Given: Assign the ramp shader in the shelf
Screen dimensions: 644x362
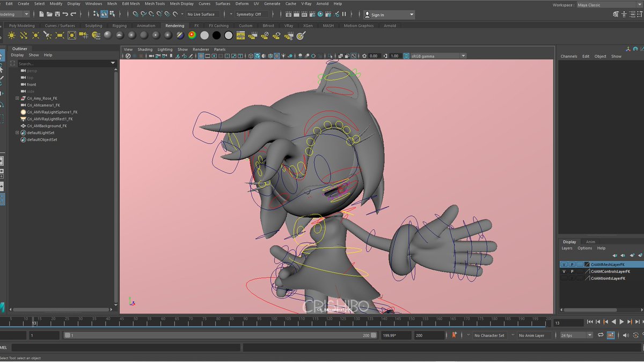Looking at the screenshot, I should (x=192, y=35).
